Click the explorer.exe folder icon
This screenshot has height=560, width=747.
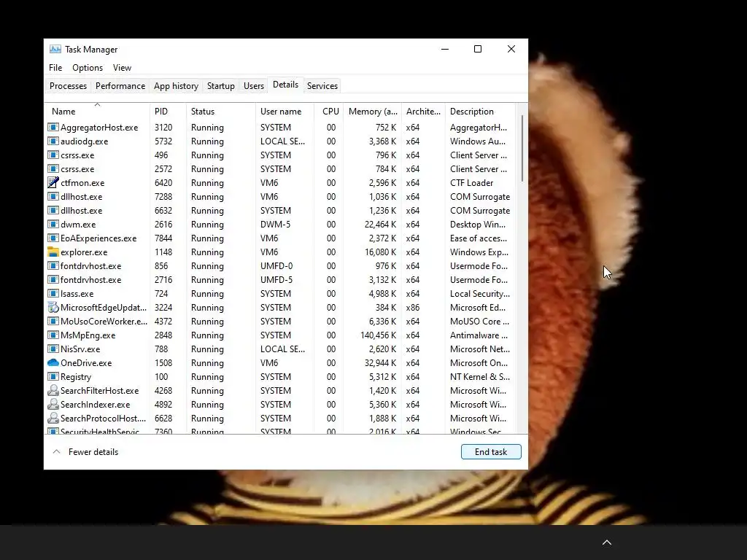(53, 252)
